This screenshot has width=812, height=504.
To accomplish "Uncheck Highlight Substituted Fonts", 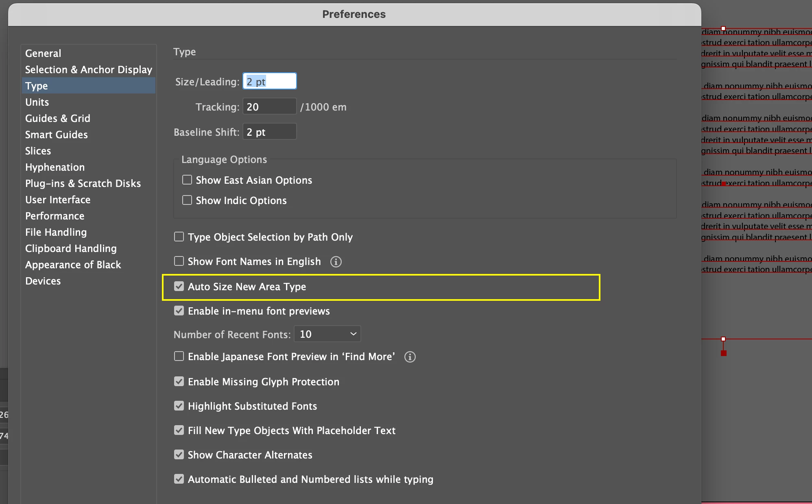I will [x=179, y=406].
